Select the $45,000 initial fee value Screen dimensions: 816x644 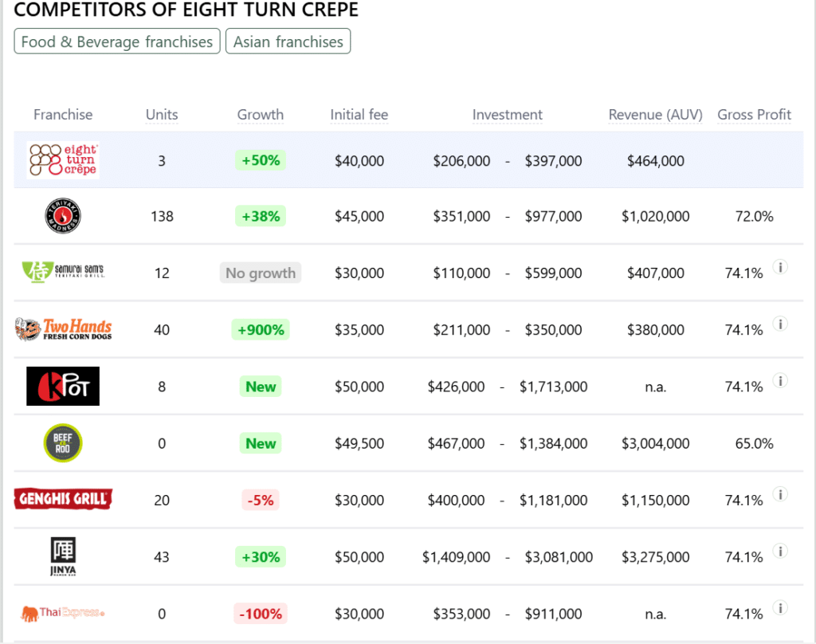coord(359,216)
